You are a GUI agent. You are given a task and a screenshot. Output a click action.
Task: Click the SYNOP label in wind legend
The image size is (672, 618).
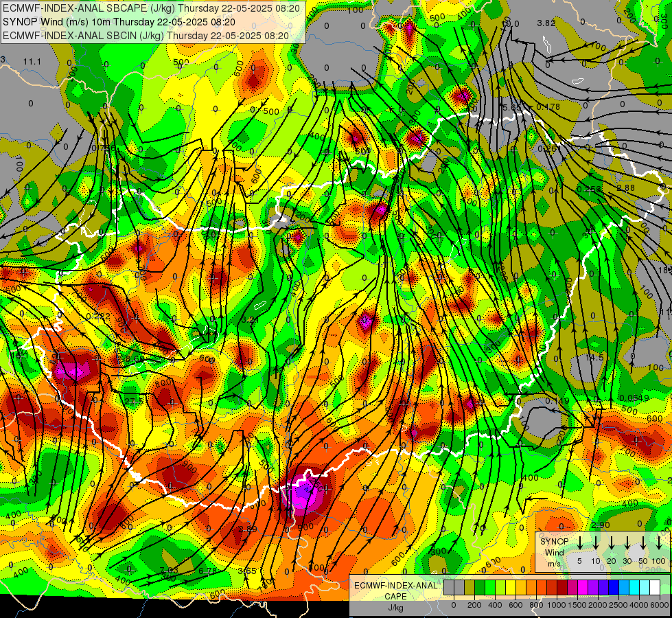pyautogui.click(x=554, y=542)
